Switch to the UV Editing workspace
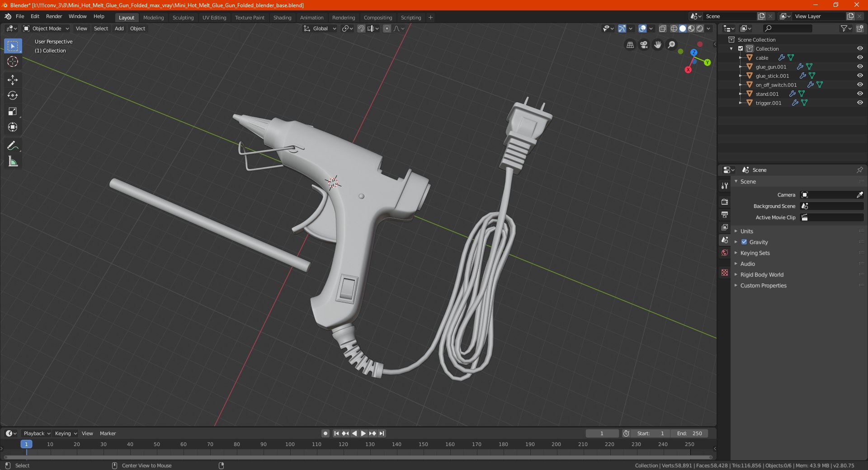The image size is (868, 470). (214, 18)
